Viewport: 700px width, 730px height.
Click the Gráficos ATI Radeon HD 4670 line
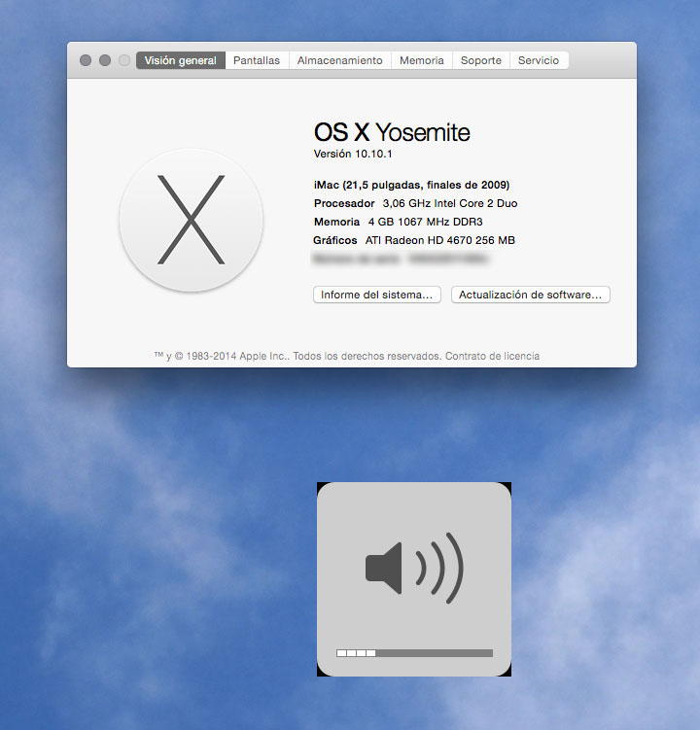click(414, 240)
